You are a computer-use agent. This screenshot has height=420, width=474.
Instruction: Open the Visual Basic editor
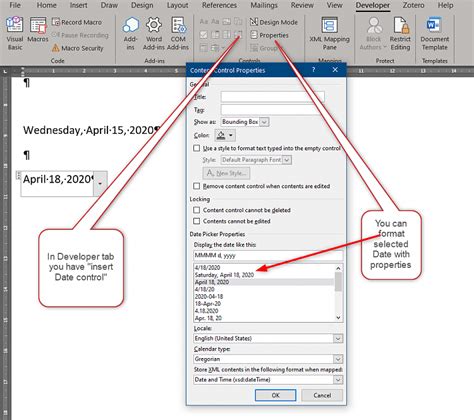pos(15,33)
